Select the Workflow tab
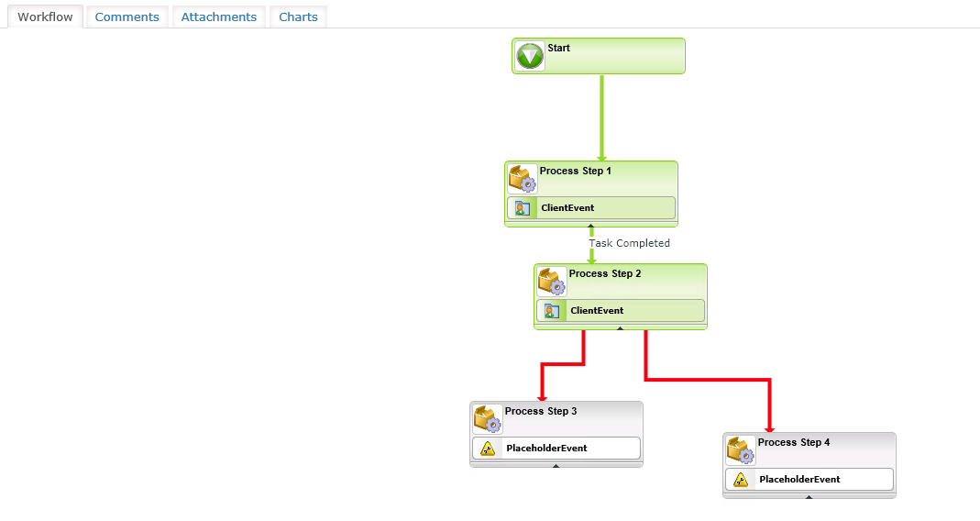The height and width of the screenshot is (521, 980). 45,17
